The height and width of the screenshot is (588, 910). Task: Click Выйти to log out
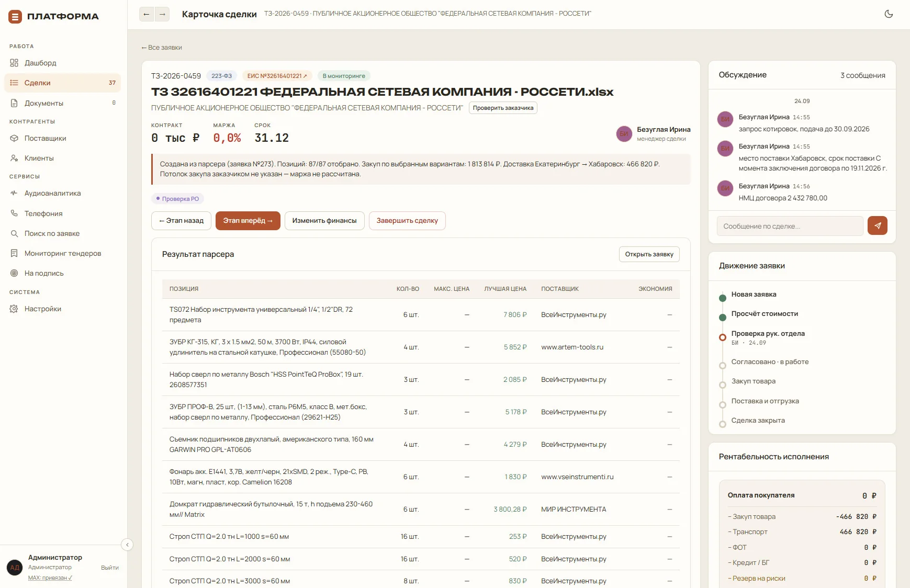tap(110, 568)
